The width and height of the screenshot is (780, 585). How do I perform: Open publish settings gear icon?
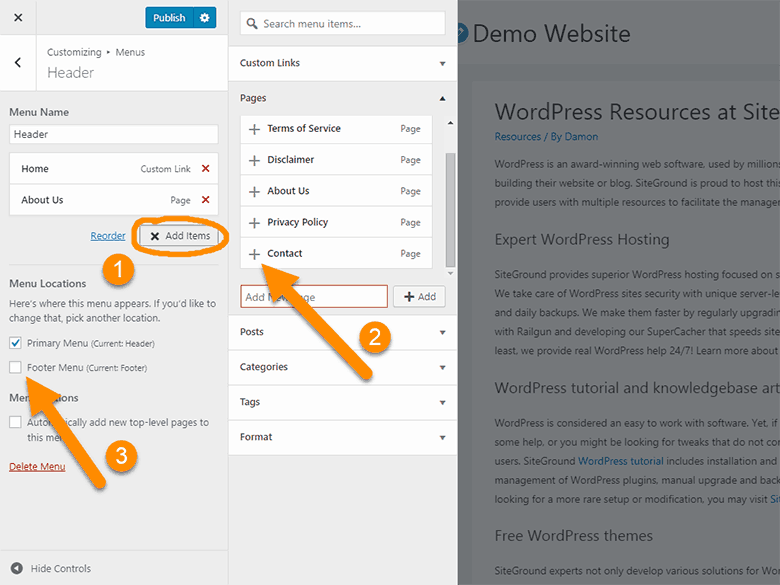204,17
